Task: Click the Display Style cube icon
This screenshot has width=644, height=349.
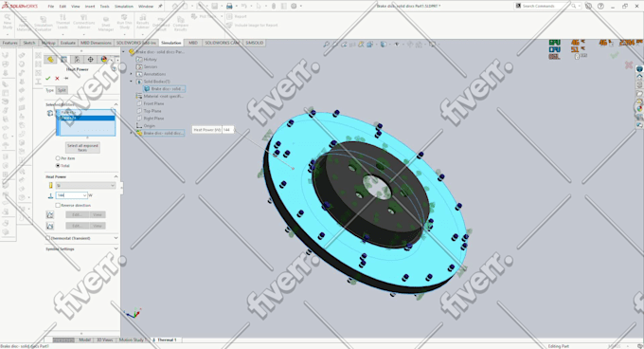Action: pyautogui.click(x=384, y=44)
